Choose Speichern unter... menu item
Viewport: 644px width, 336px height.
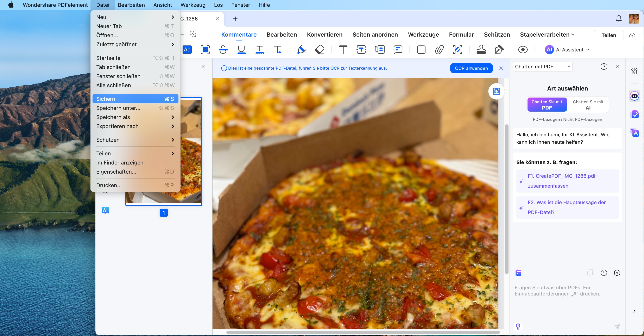tap(135, 108)
